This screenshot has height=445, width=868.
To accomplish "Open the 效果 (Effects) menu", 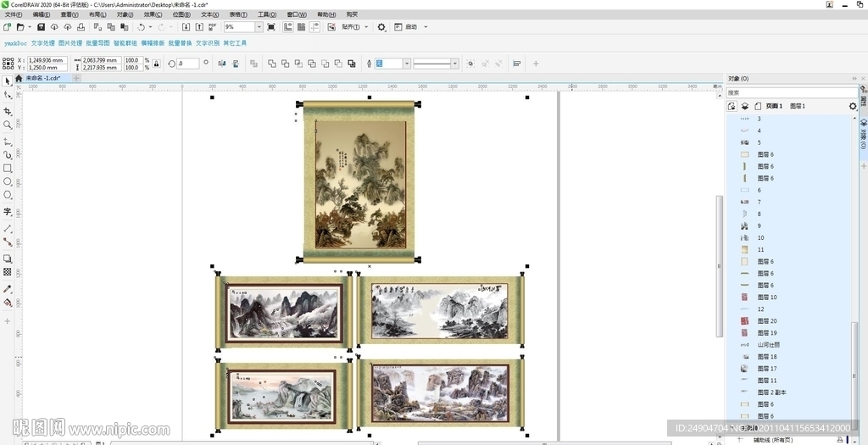I will point(153,14).
